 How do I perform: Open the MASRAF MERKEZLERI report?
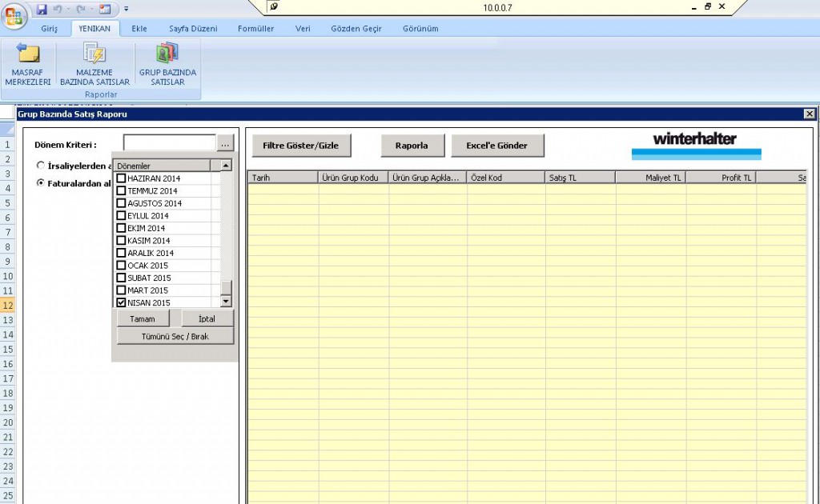[28, 64]
